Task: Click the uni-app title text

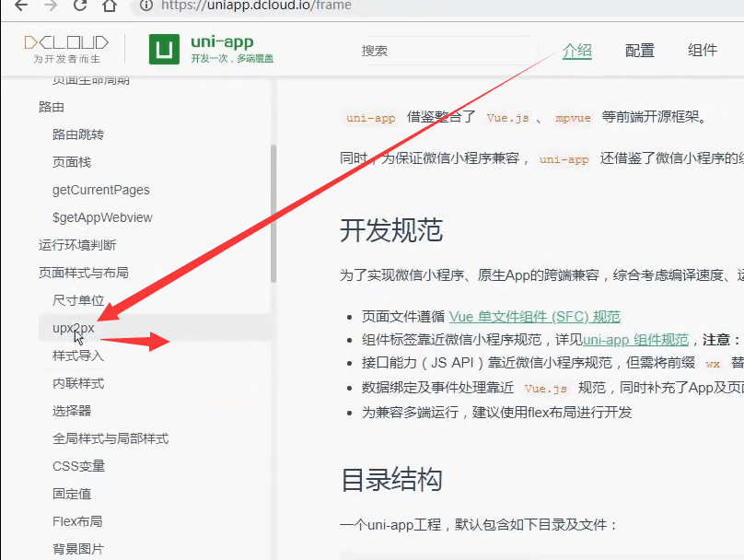Action: pyautogui.click(x=222, y=42)
